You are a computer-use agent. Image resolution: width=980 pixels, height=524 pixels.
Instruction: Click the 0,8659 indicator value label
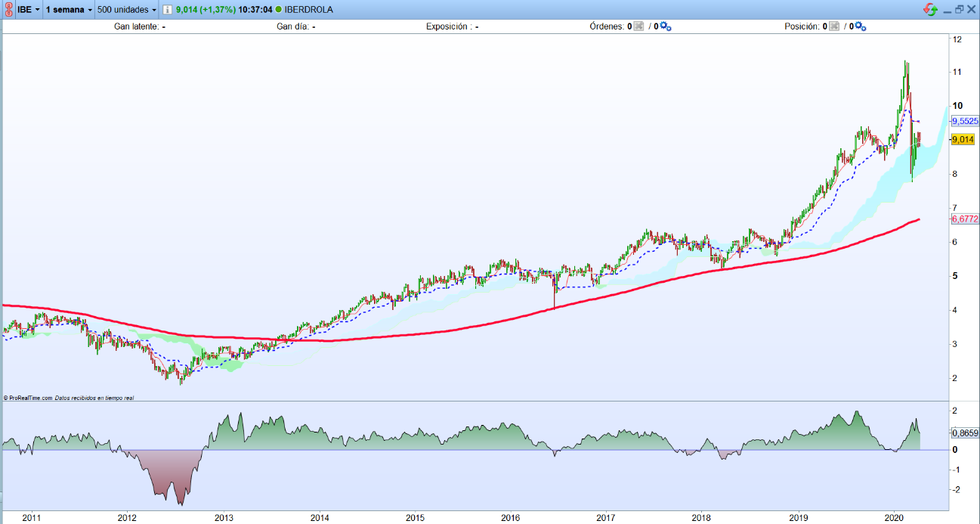964,433
